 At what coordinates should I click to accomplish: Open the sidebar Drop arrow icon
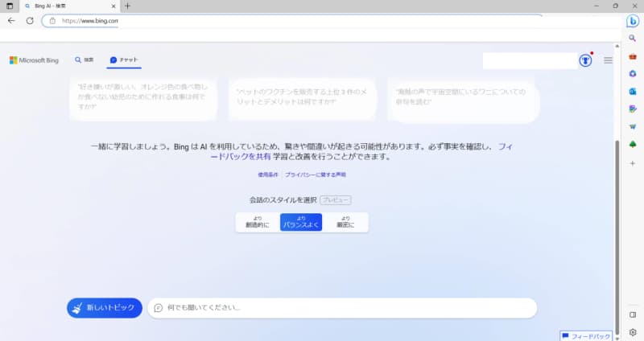633,127
